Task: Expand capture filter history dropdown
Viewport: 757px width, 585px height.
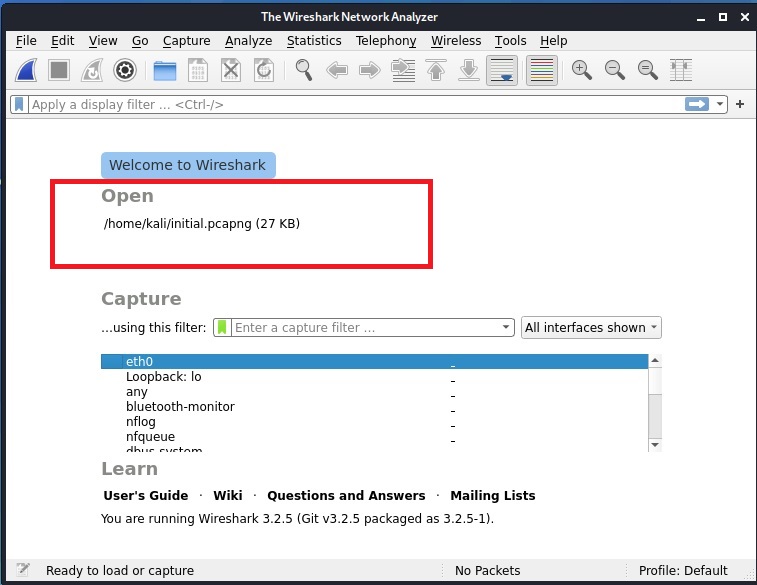Action: (x=505, y=327)
